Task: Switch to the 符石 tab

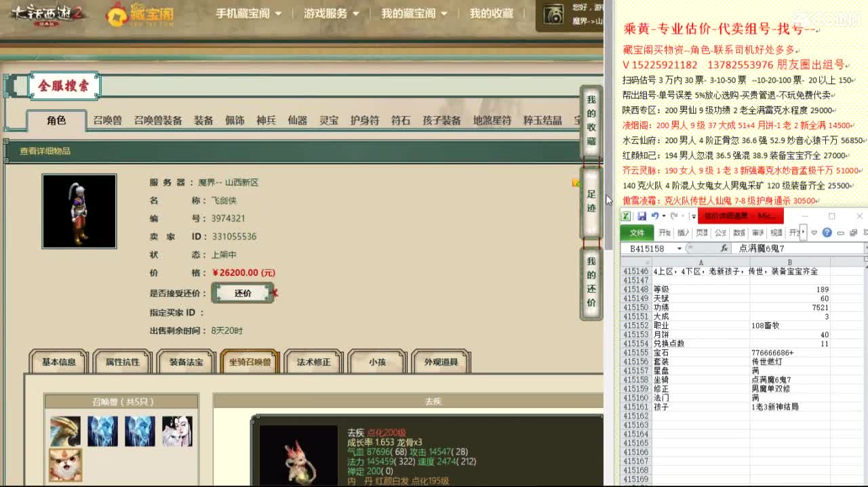Action: click(401, 120)
